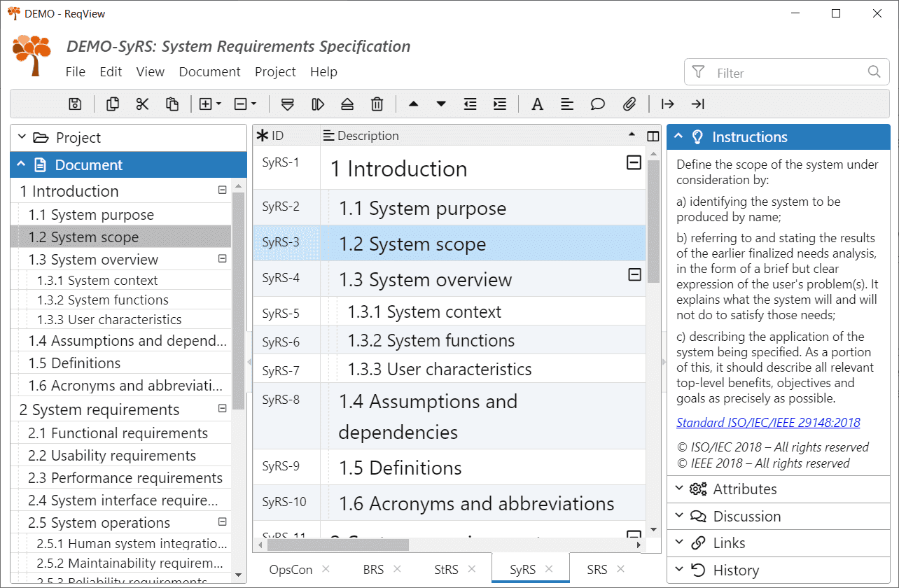Viewport: 899px width, 588px height.
Task: Click the Save icon in the toolbar
Action: pyautogui.click(x=75, y=104)
